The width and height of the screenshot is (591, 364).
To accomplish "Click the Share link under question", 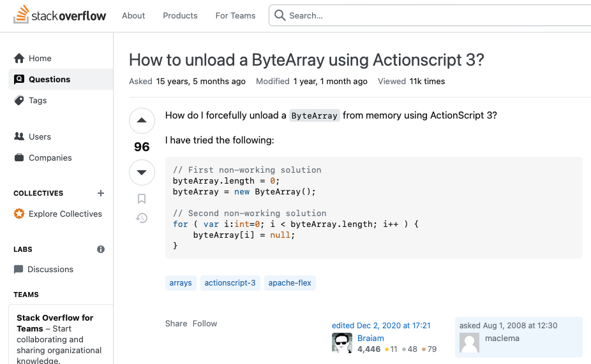I will pyautogui.click(x=176, y=323).
